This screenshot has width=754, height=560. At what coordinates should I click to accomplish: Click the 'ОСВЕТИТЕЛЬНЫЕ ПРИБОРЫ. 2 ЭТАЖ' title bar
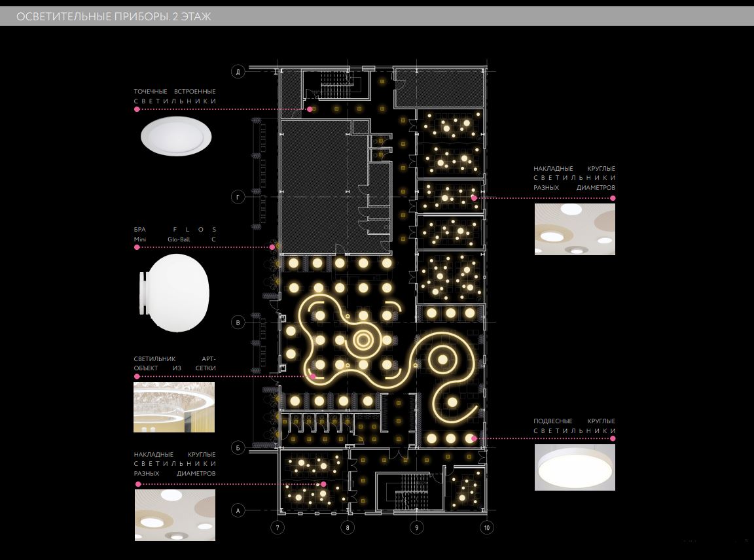click(114, 17)
